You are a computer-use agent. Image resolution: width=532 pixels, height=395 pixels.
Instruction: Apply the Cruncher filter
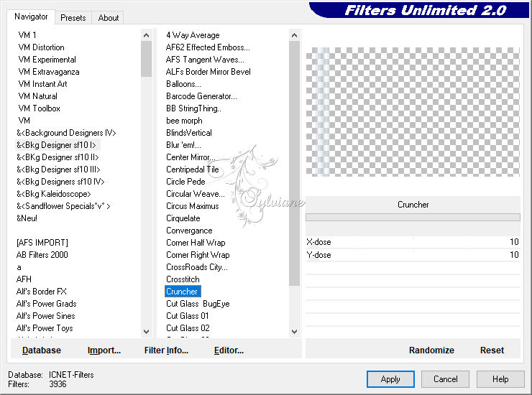tap(390, 379)
